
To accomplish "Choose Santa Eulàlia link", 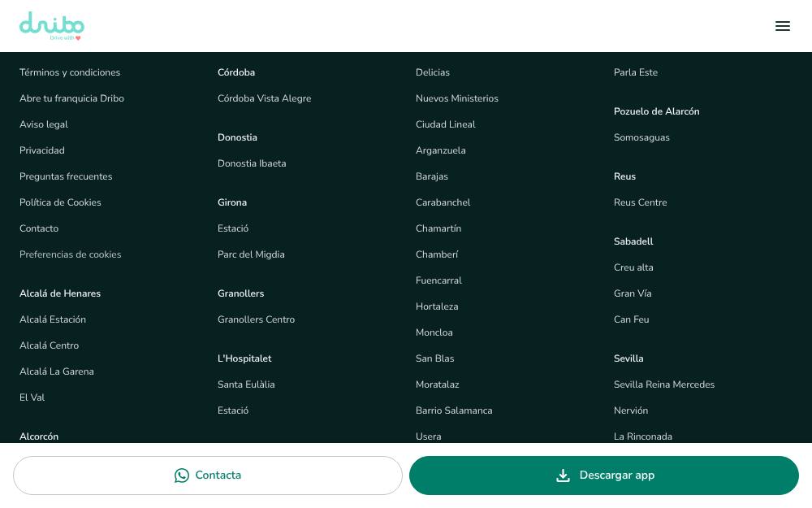I will 247,384.
